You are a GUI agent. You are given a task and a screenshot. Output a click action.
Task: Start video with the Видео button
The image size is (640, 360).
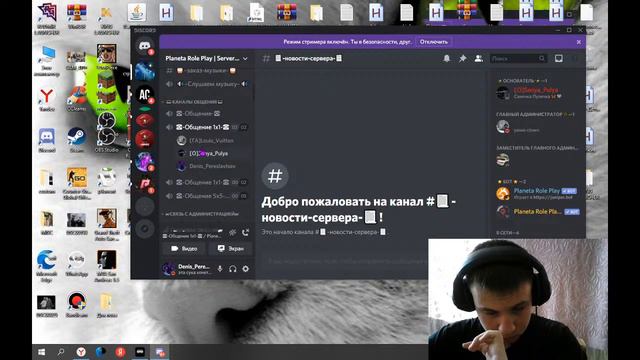(x=184, y=249)
